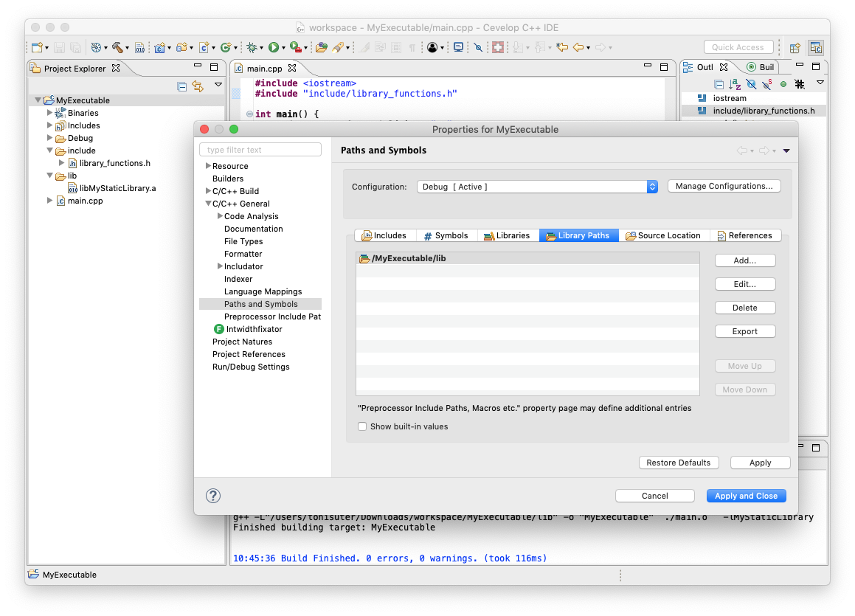Click the New Source Folder toolbar icon
The width and height of the screenshot is (855, 616).
(181, 47)
